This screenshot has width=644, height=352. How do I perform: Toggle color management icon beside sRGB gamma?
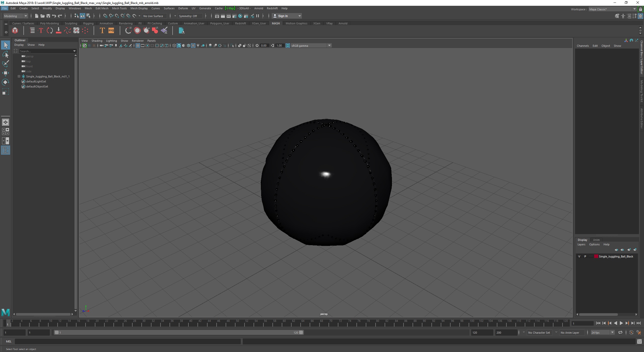coord(288,46)
